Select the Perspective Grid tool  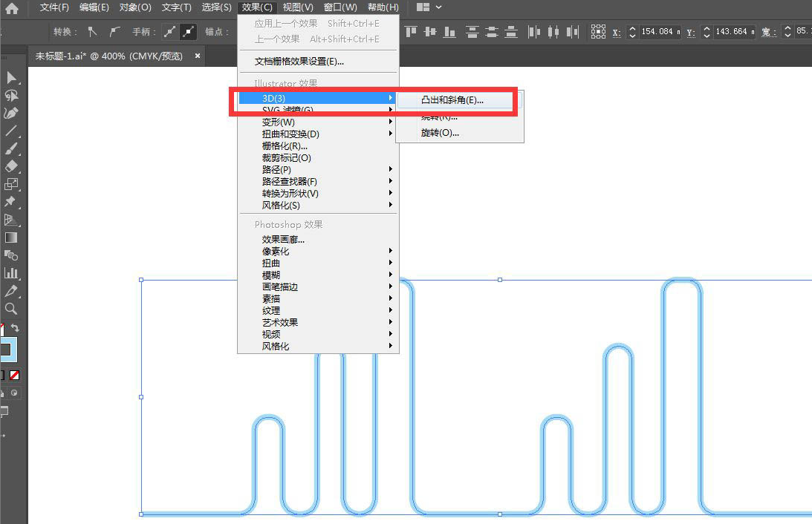(x=11, y=220)
